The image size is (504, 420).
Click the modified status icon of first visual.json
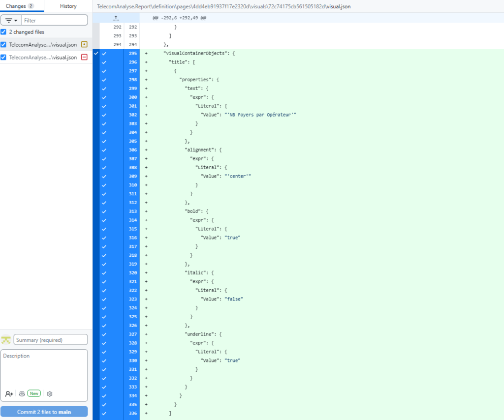click(x=84, y=44)
